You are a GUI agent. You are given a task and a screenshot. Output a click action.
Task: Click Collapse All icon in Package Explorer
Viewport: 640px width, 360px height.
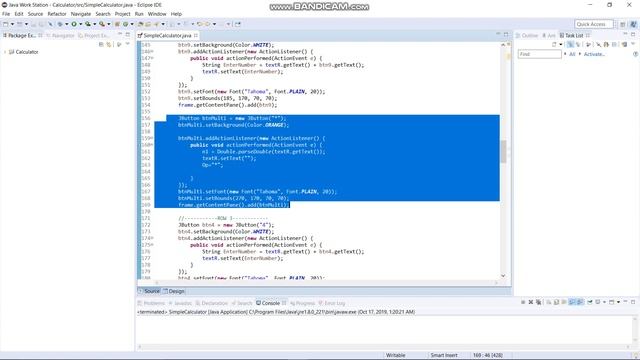tap(101, 44)
